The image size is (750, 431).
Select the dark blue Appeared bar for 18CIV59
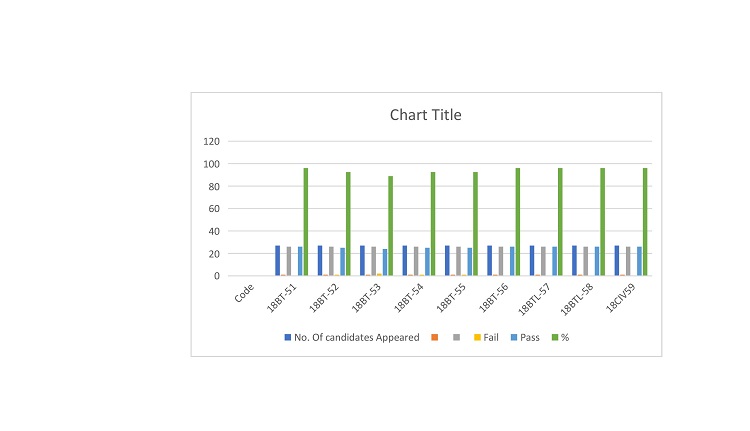617,261
